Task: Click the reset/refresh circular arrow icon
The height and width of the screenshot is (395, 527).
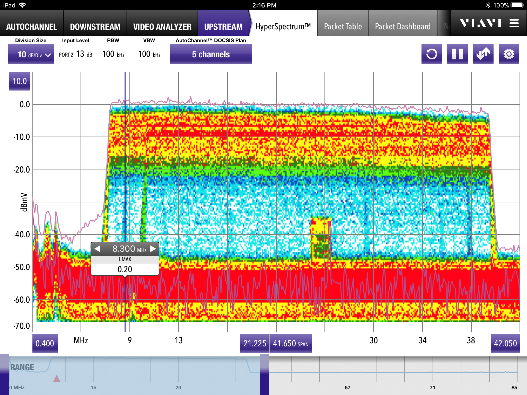Action: (432, 54)
